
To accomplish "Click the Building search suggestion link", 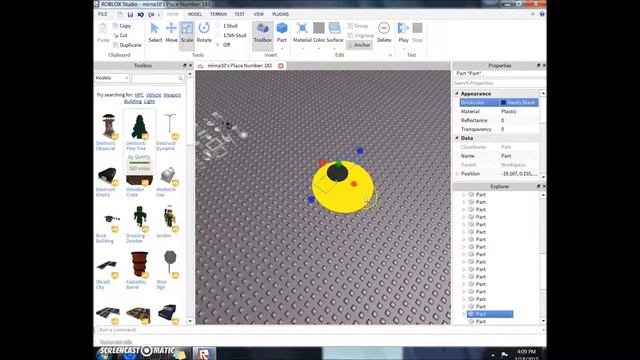I will (133, 101).
